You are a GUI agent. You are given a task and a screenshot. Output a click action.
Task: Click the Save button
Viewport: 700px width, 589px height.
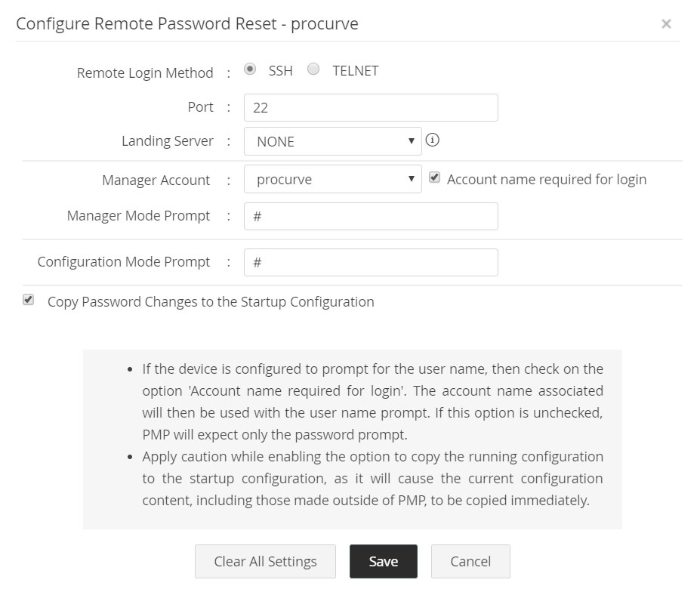click(383, 561)
